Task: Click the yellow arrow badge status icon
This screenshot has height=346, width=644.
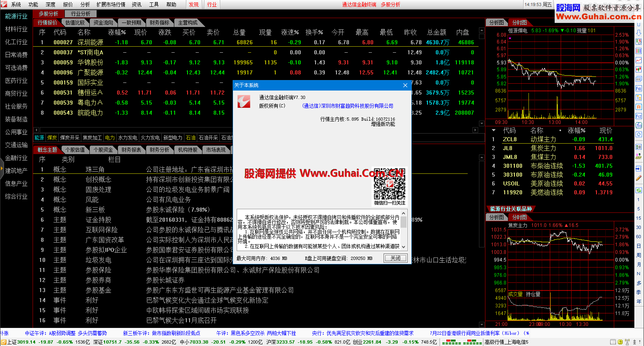Action: pos(620,342)
